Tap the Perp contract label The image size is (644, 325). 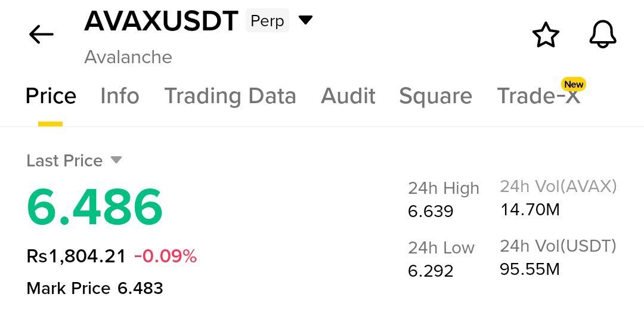[x=267, y=20]
